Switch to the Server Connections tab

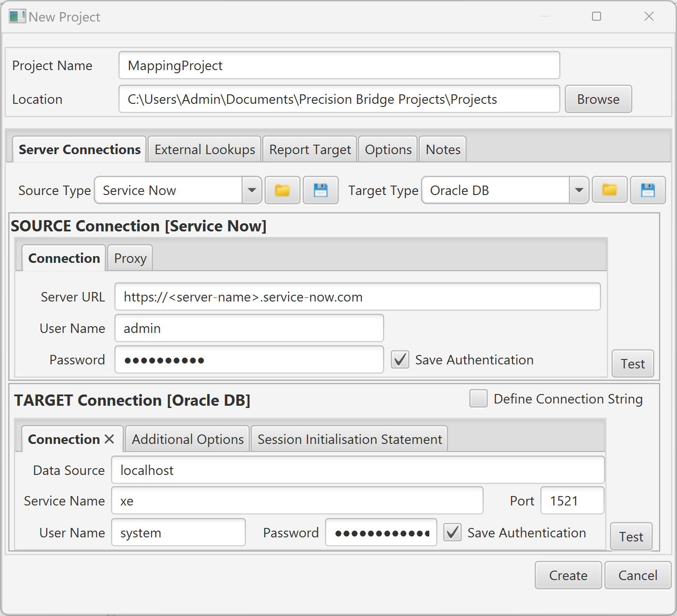coord(80,150)
